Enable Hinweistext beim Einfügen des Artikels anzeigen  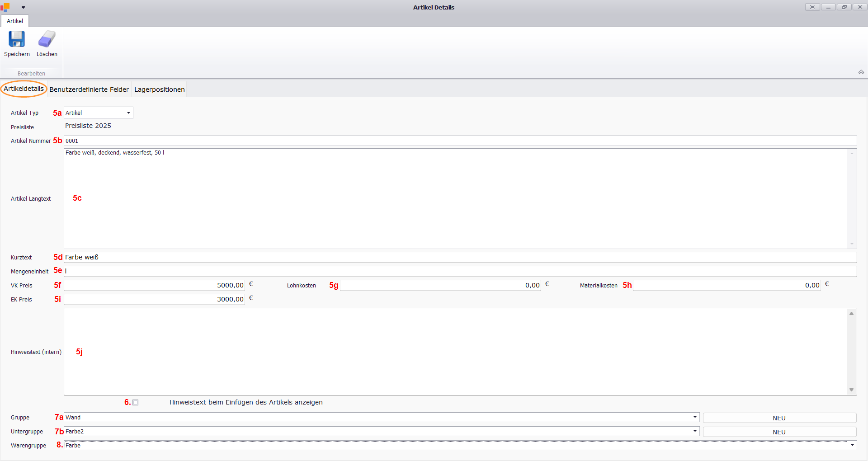pyautogui.click(x=136, y=403)
